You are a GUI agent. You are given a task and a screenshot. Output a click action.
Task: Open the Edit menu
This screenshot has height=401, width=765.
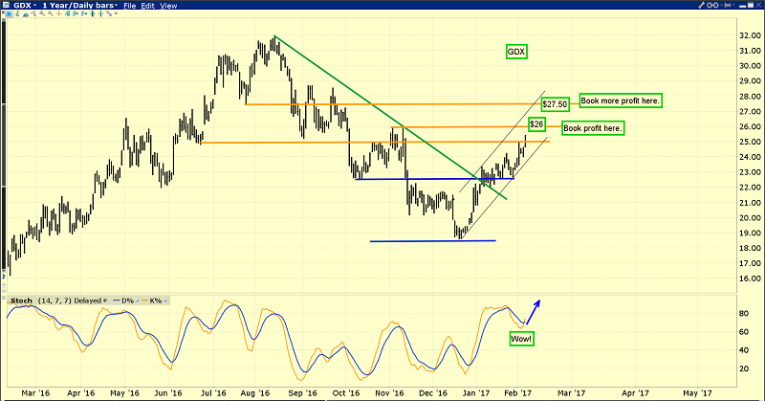pos(147,6)
